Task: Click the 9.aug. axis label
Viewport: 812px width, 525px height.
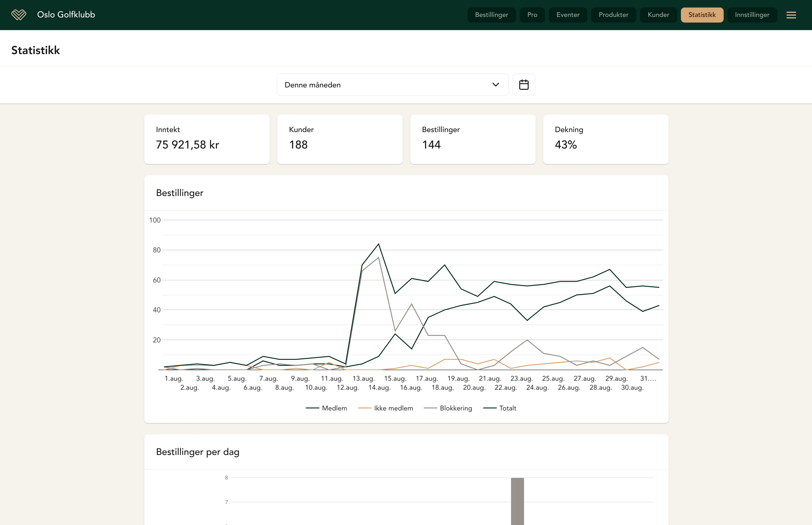Action: pyautogui.click(x=300, y=378)
